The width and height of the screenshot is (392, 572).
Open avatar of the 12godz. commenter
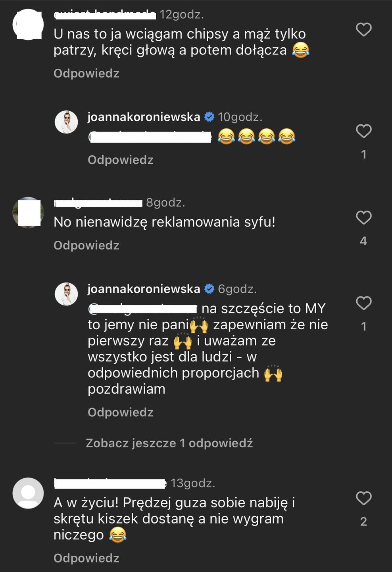coord(28,25)
